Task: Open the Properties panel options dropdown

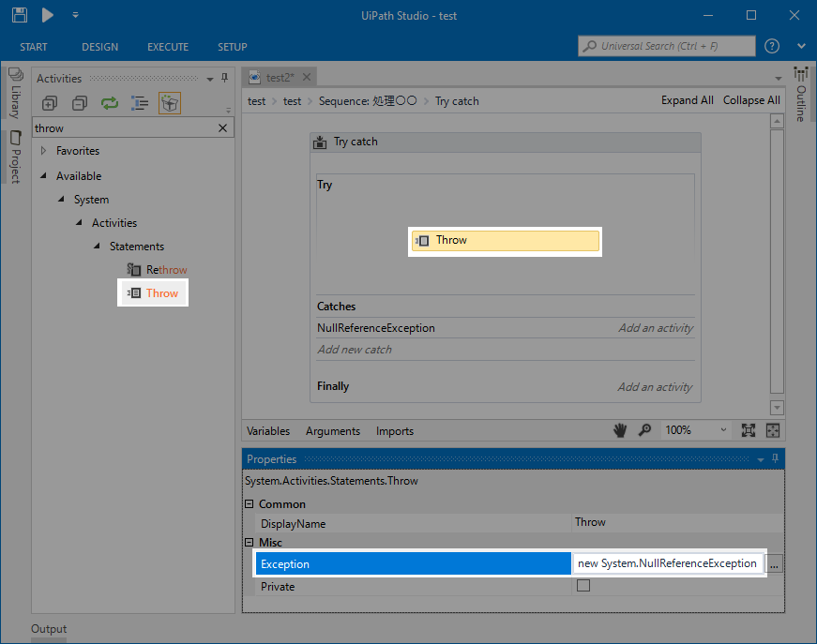Action: tap(761, 459)
